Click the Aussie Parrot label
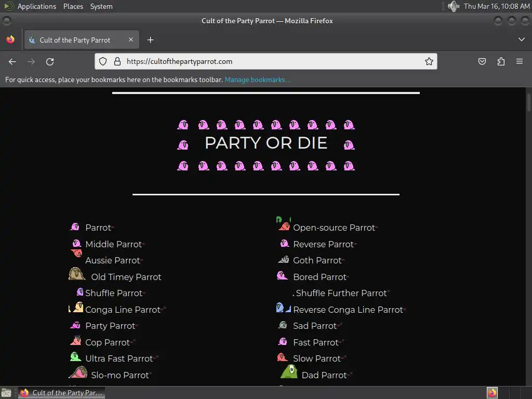 point(113,260)
